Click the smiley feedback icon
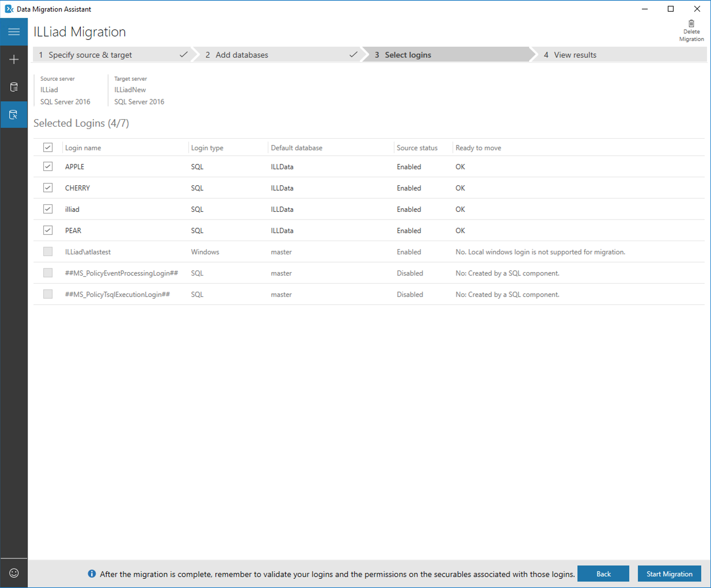Viewport: 711px width, 588px height. [x=14, y=573]
